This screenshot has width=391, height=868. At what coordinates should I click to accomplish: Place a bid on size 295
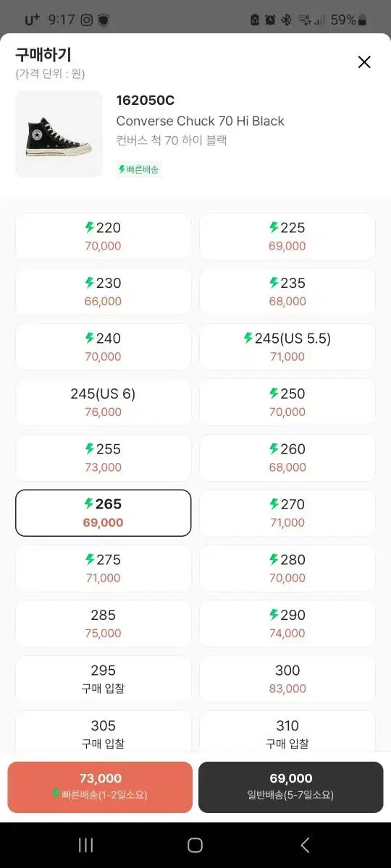pos(104,679)
